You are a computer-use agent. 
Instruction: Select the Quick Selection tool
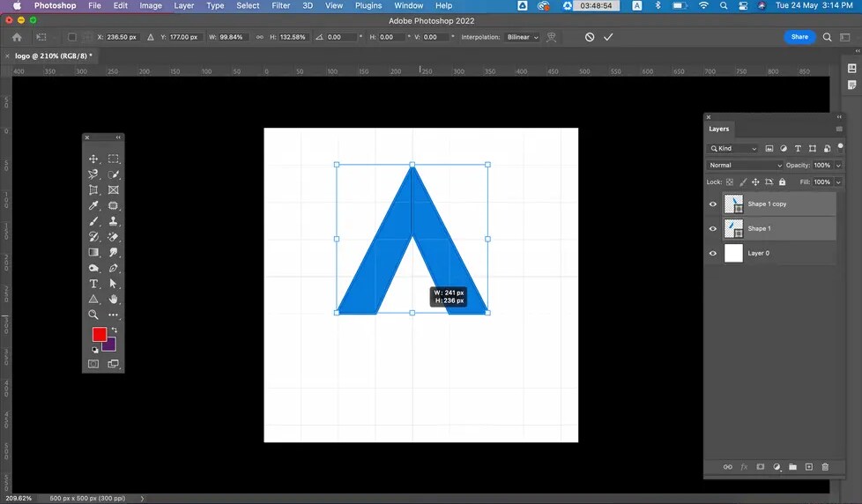tap(113, 174)
